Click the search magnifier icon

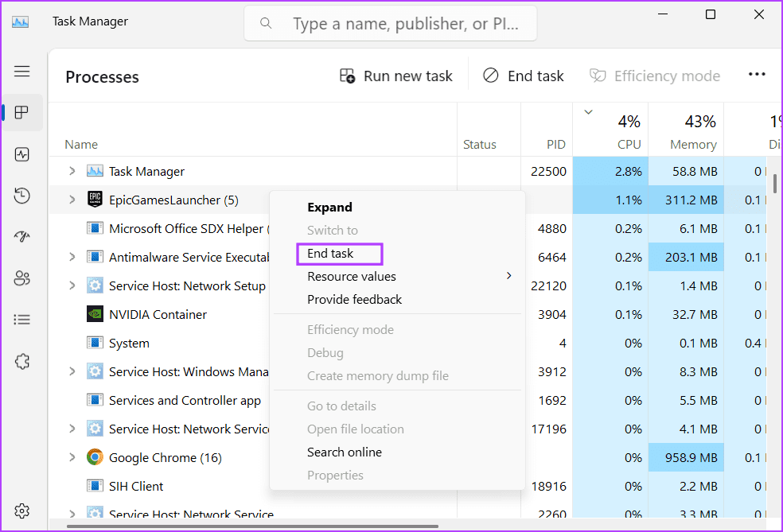point(266,23)
